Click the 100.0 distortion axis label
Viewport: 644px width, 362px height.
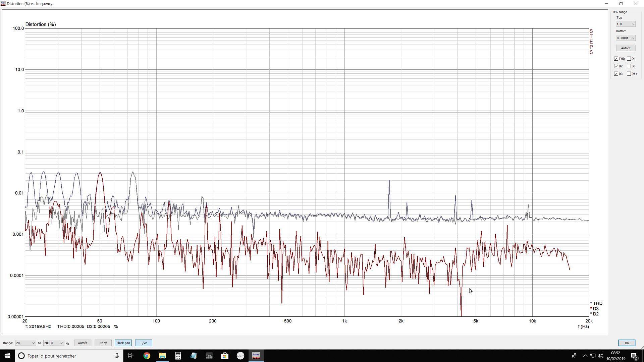[x=18, y=28]
